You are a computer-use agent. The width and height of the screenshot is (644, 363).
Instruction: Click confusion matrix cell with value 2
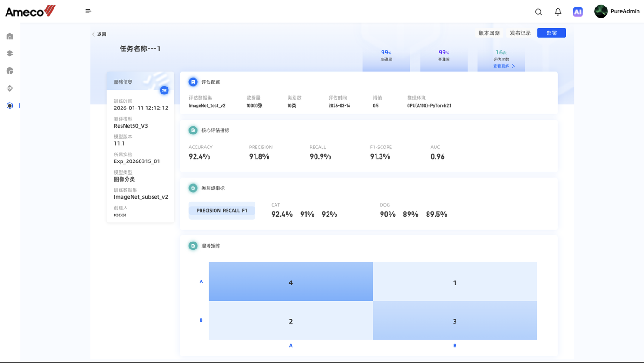[291, 320]
